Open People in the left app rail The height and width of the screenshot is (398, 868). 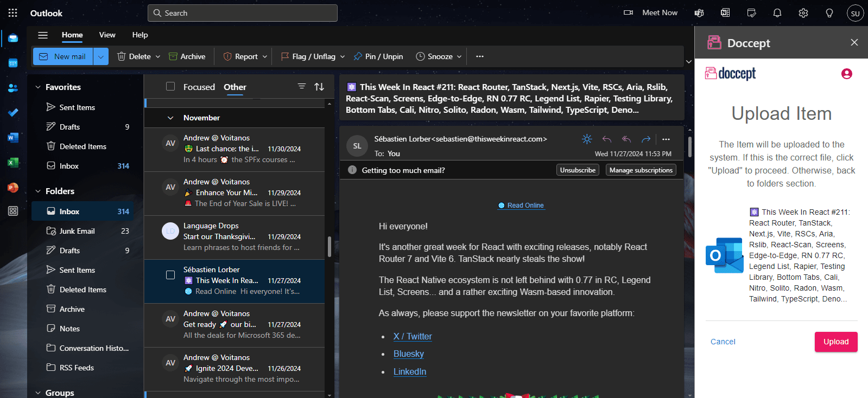(x=13, y=88)
